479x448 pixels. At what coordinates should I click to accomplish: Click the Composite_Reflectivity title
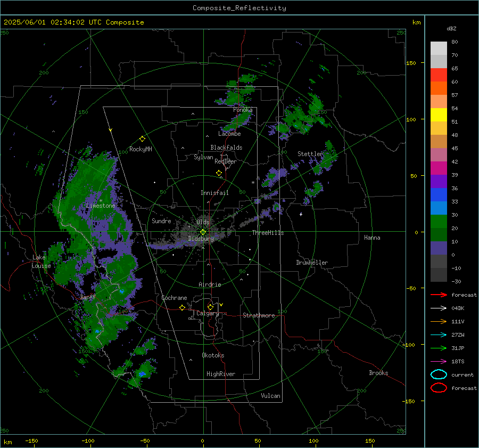point(240,8)
